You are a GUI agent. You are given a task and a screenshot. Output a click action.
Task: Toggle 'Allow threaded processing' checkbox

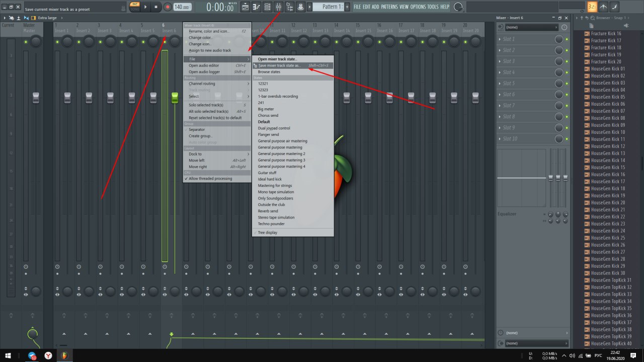217,179
